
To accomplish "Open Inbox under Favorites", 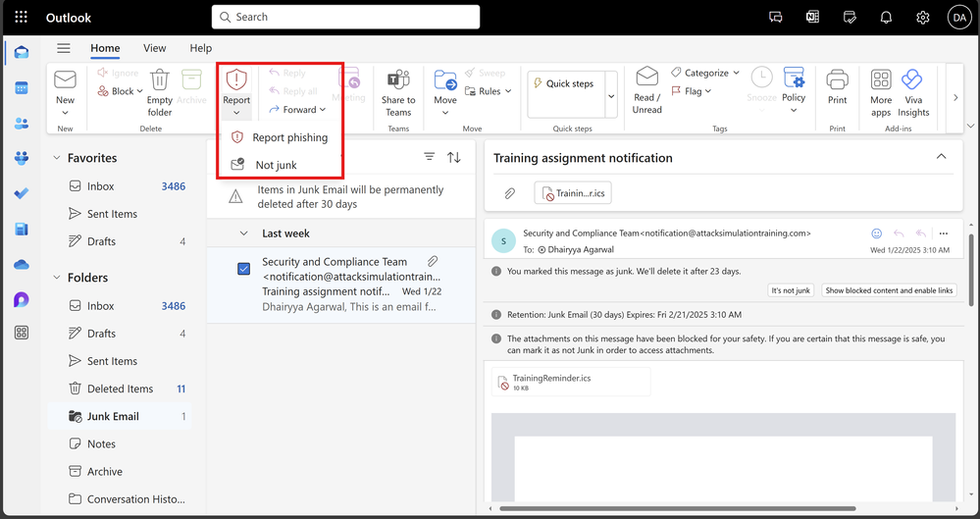I will (120, 186).
